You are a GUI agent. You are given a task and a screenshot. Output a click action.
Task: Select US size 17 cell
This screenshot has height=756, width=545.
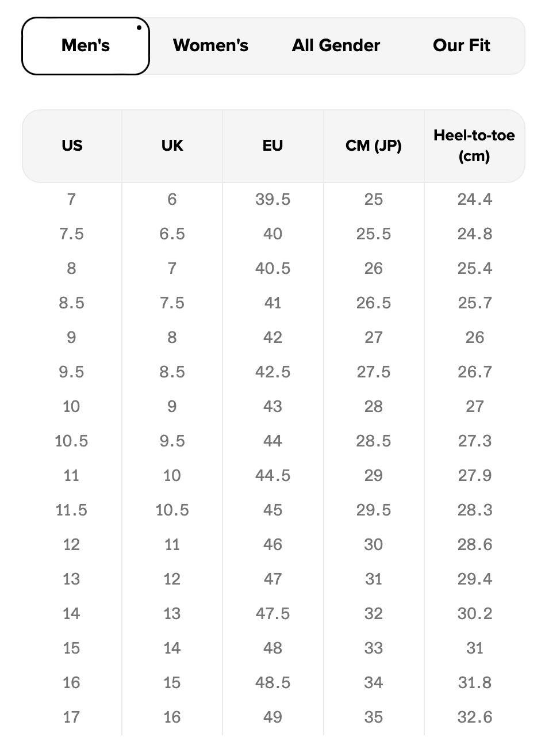coord(71,717)
